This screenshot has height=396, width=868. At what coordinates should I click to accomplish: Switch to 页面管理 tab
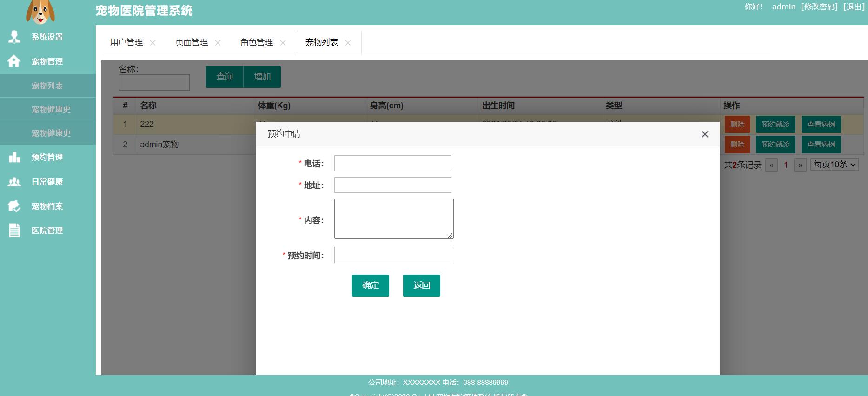(x=192, y=42)
